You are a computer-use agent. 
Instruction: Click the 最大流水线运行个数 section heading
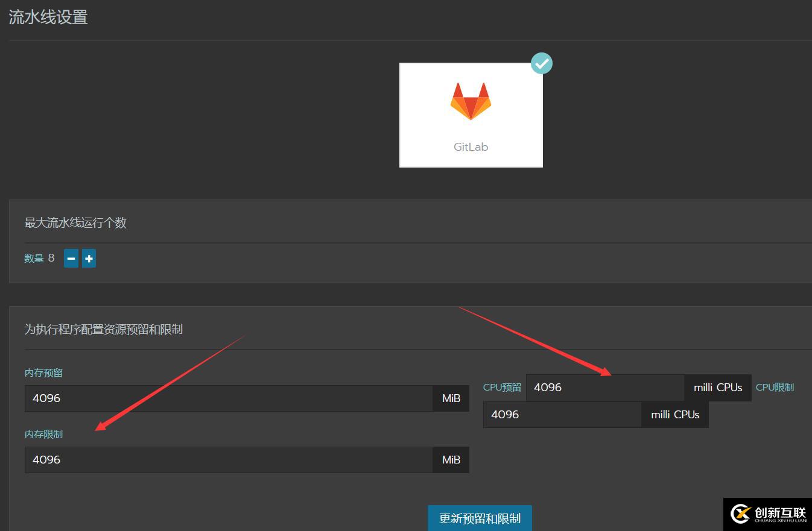(75, 222)
